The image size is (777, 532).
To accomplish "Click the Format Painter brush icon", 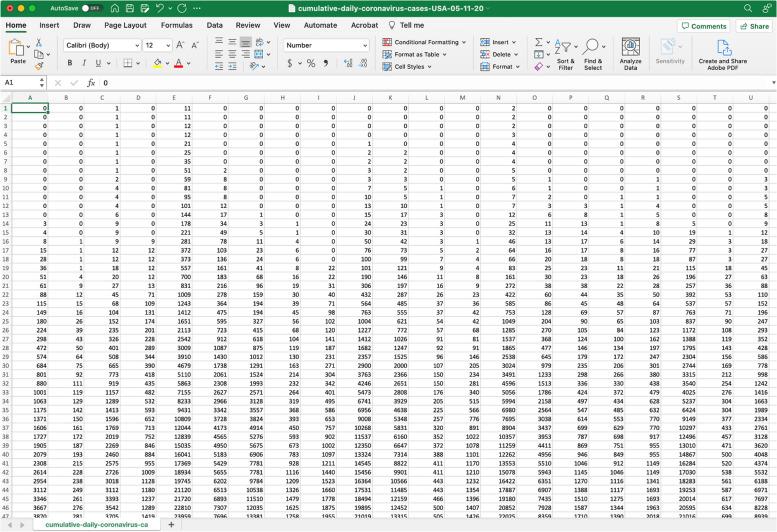I will click(40, 67).
